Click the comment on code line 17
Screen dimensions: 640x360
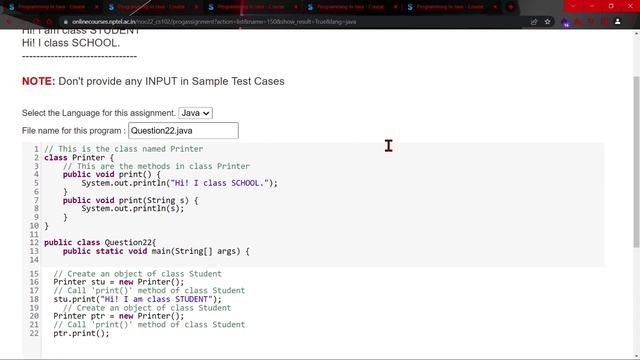point(149,291)
